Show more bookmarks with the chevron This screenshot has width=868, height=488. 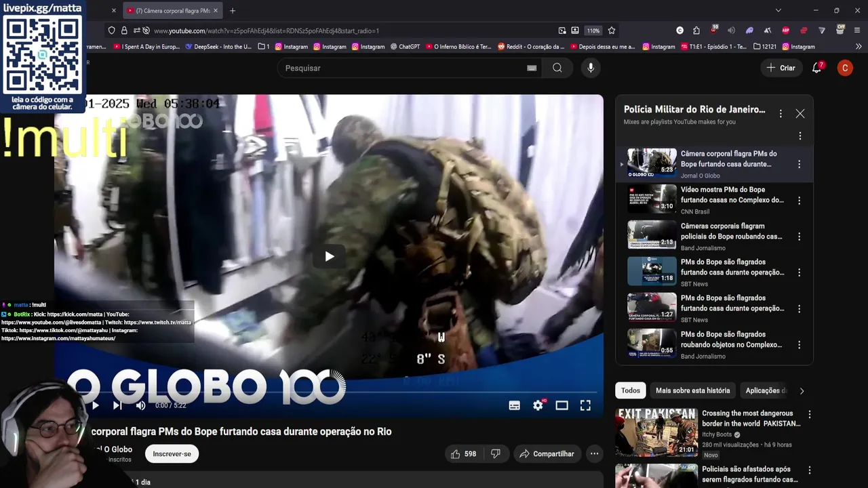[859, 47]
